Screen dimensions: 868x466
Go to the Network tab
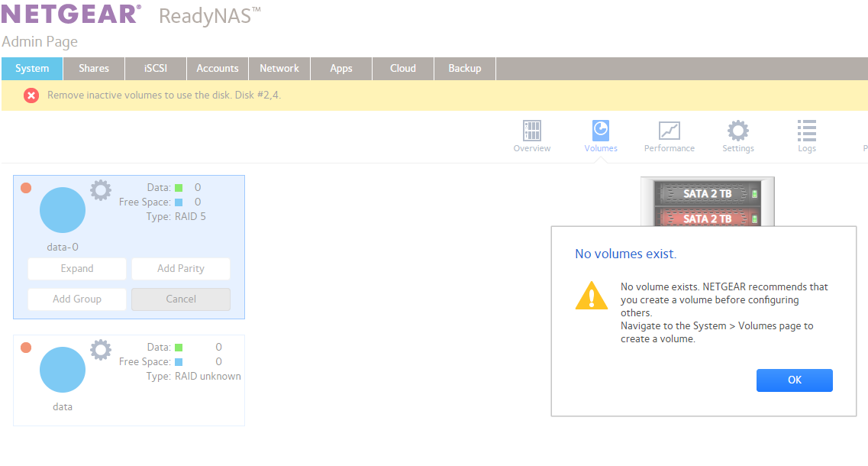pyautogui.click(x=279, y=68)
